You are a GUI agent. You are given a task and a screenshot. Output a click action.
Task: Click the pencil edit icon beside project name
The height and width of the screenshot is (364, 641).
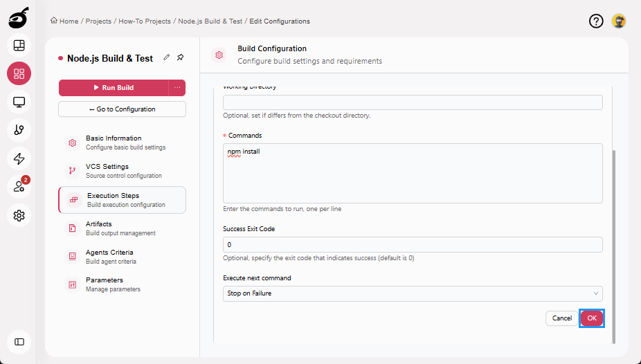point(166,57)
